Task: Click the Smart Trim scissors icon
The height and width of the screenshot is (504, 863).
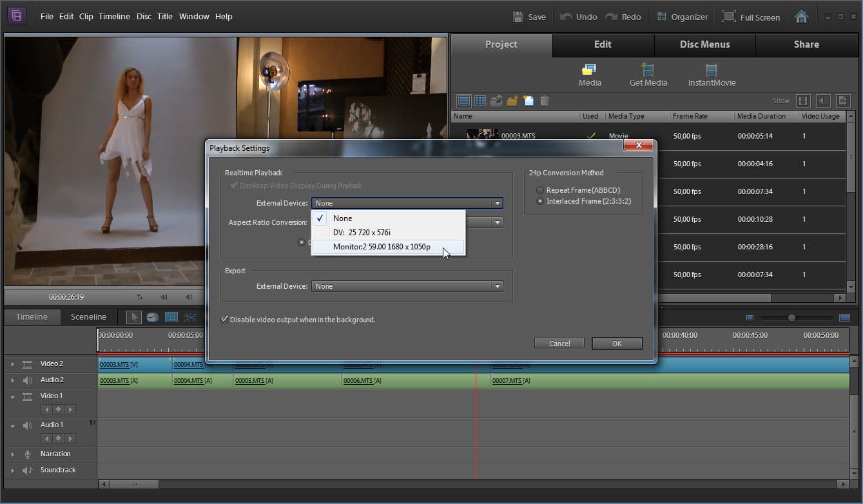Action: coord(190,317)
